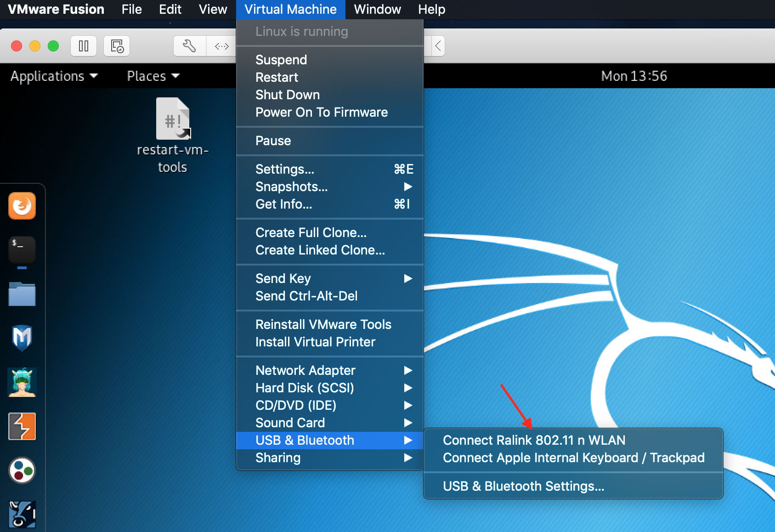The image size is (775, 532).
Task: Open VM settings wrench icon
Action: click(189, 46)
